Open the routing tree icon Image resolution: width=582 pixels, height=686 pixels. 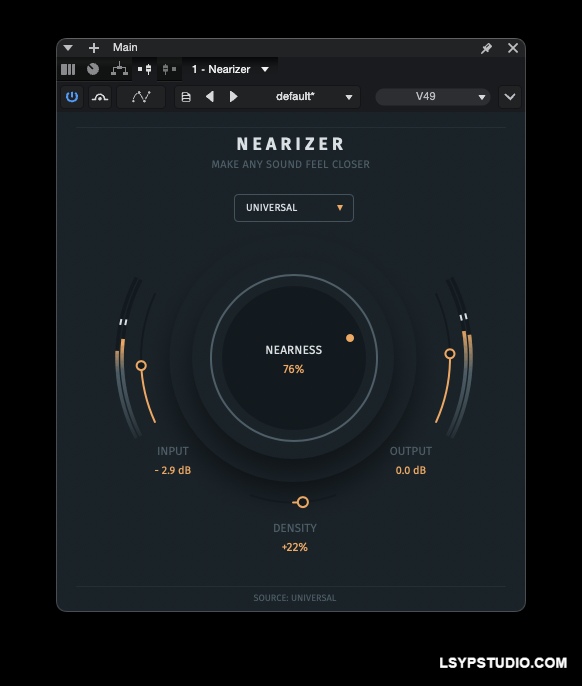(119, 69)
